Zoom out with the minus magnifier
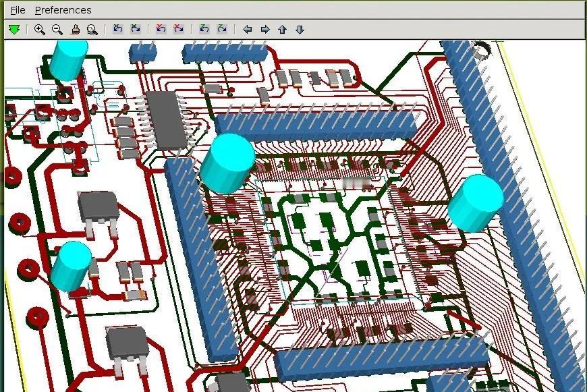 (57, 29)
